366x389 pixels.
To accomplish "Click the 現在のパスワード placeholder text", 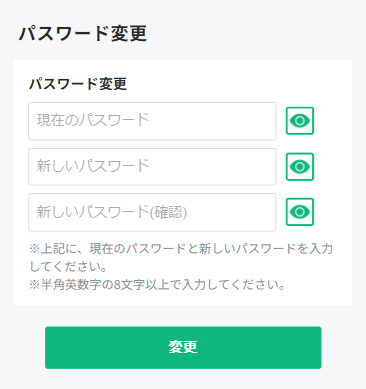I will coord(93,120).
